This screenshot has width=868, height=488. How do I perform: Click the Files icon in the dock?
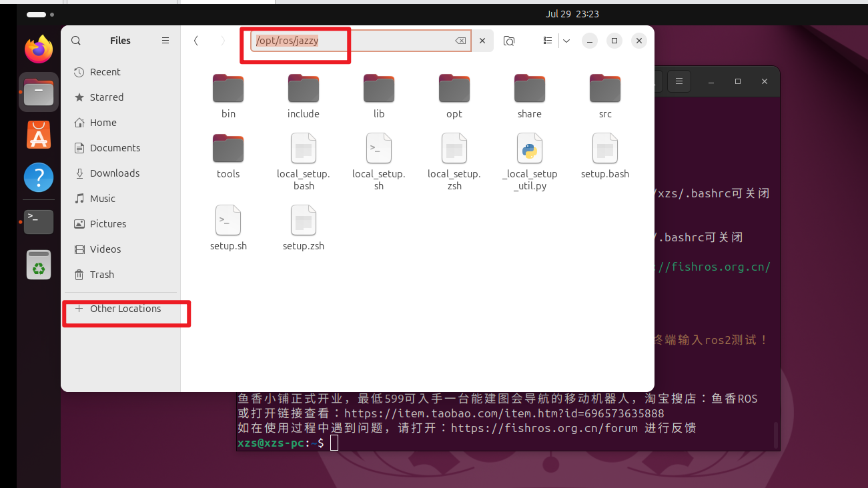[39, 92]
